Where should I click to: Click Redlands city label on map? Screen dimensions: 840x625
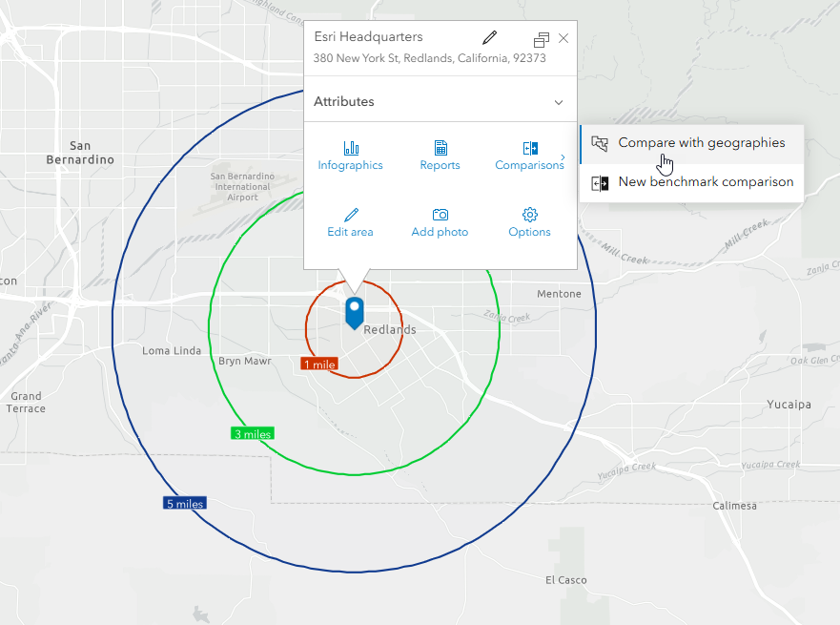click(390, 329)
